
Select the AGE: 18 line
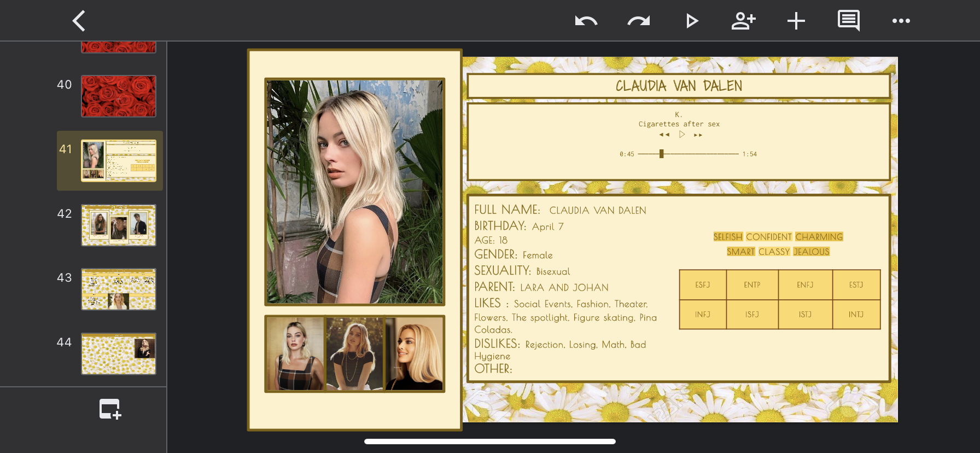pyautogui.click(x=491, y=240)
